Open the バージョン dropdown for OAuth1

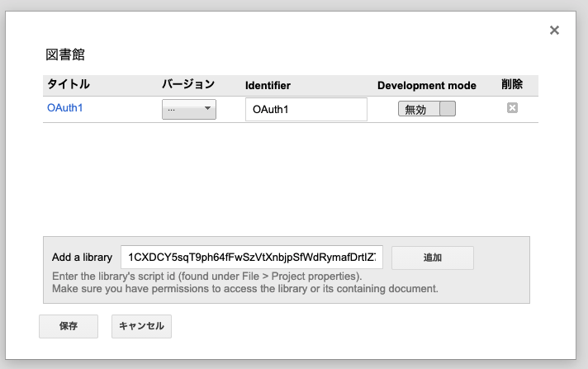tap(189, 109)
